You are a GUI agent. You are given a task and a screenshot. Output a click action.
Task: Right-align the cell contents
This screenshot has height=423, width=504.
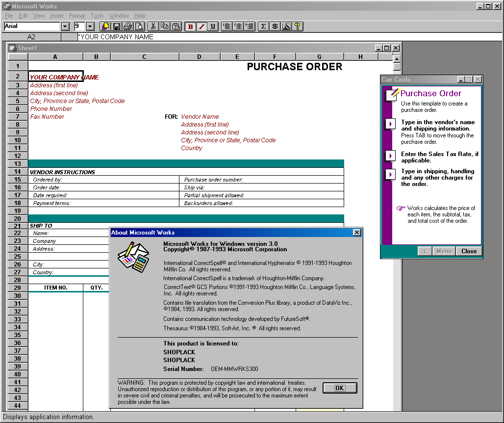[x=250, y=26]
